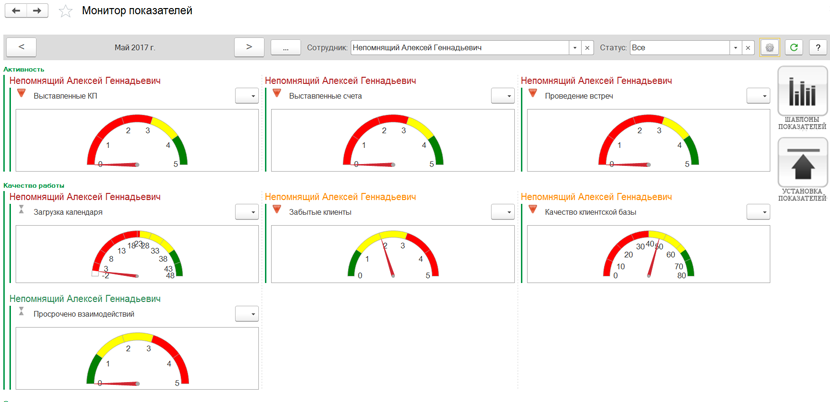Click the Забытые клиенты gauge chart
Viewport: 830px width, 402px height.
pos(392,255)
